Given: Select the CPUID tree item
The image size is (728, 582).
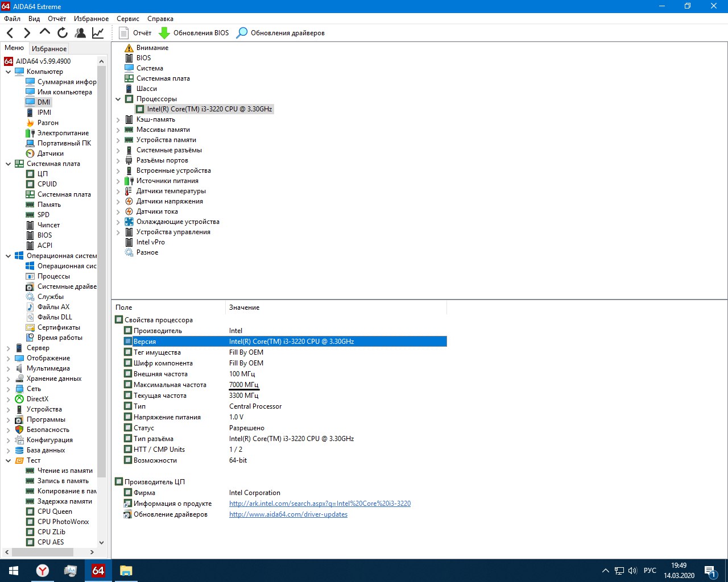Looking at the screenshot, I should click(42, 184).
